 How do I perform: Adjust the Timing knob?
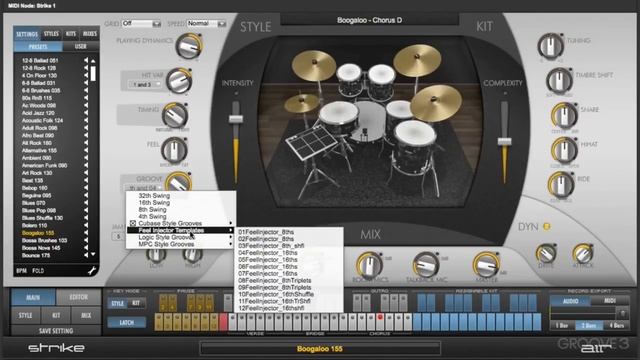[x=175, y=115]
